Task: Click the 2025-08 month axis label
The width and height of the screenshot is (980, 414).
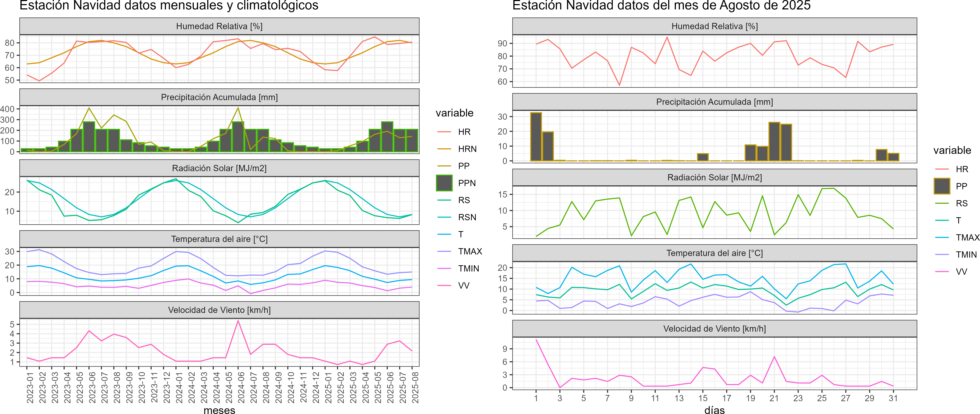Action: [x=415, y=387]
